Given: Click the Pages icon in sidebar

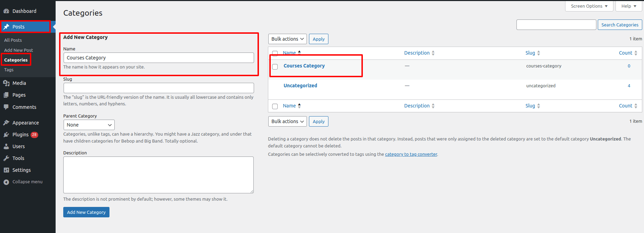Looking at the screenshot, I should coord(6,95).
